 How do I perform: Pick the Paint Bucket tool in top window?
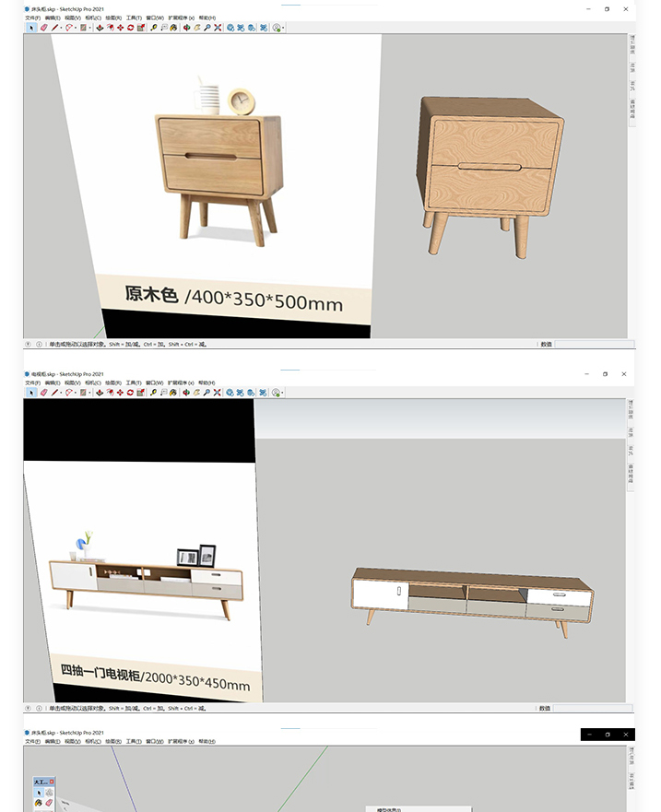click(173, 28)
